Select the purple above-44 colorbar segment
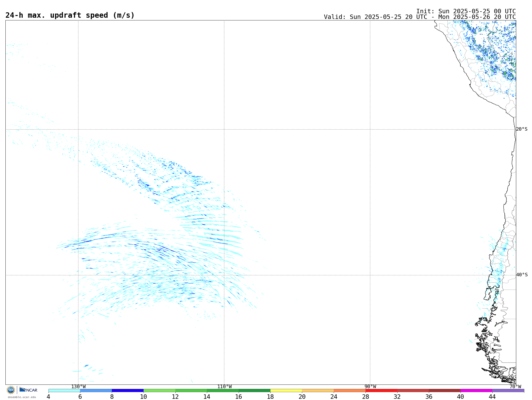 tap(508, 391)
